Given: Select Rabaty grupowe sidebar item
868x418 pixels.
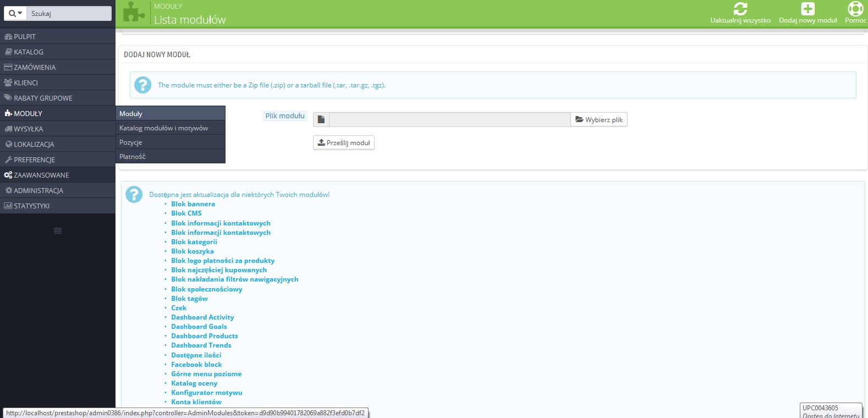Looking at the screenshot, I should [x=58, y=98].
